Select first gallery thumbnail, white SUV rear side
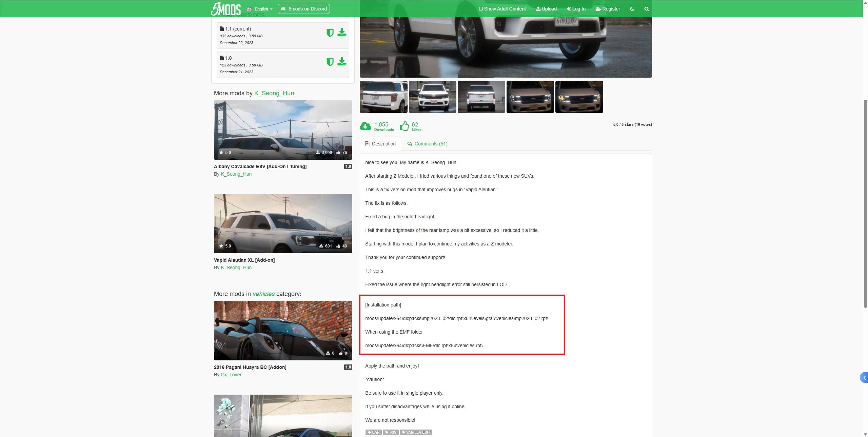This screenshot has width=868, height=437. (x=383, y=97)
